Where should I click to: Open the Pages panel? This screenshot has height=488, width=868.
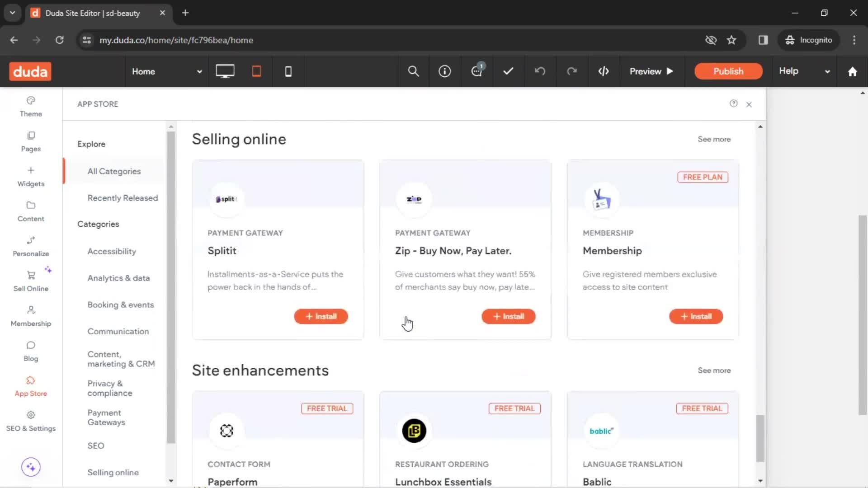click(31, 141)
